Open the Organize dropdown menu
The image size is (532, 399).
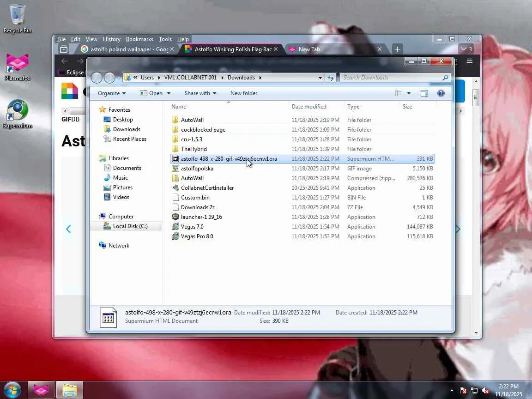click(112, 93)
